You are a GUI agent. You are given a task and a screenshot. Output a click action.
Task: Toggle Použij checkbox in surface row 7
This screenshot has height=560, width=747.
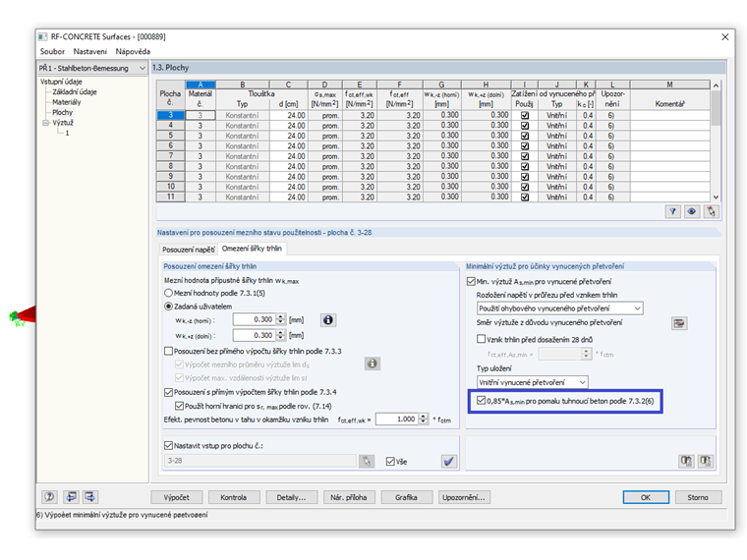click(525, 156)
